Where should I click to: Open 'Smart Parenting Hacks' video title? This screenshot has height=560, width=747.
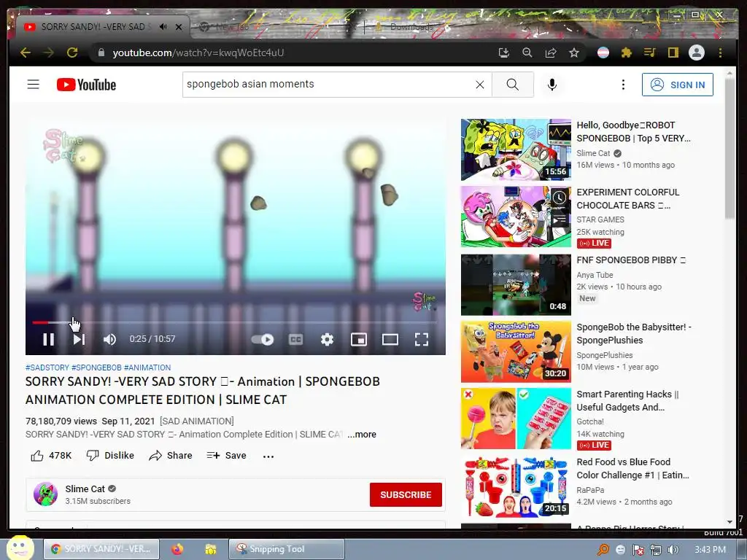[627, 400]
